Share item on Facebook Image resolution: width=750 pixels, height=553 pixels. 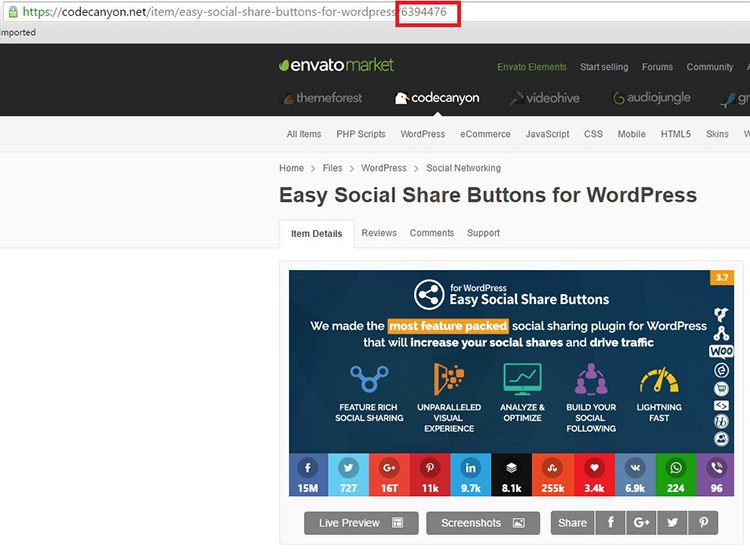611,523
